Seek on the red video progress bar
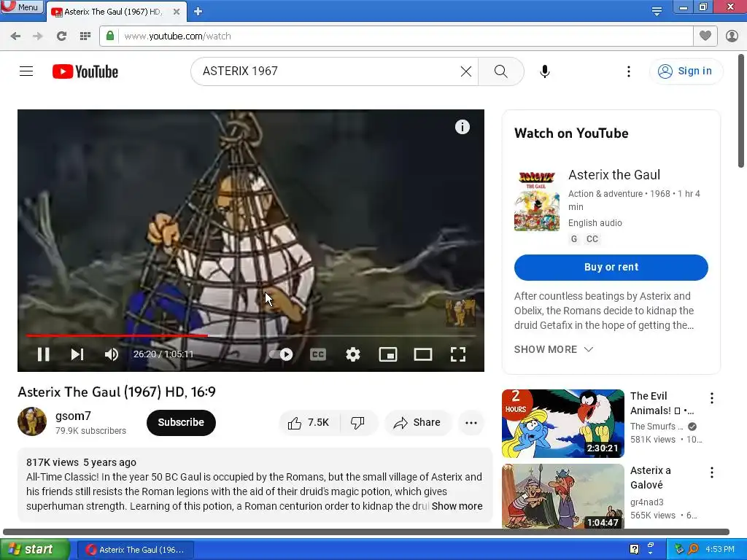Image resolution: width=747 pixels, height=560 pixels. point(251,335)
